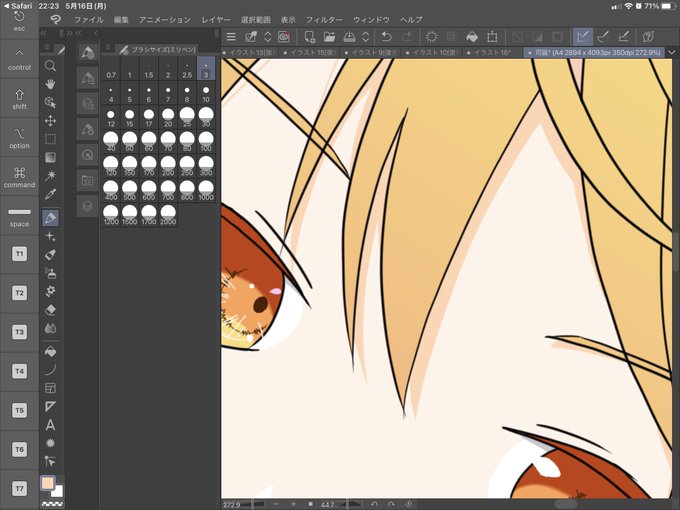Open Tool palette hamburger menu
Viewport: 680px width, 510px height.
[46, 48]
